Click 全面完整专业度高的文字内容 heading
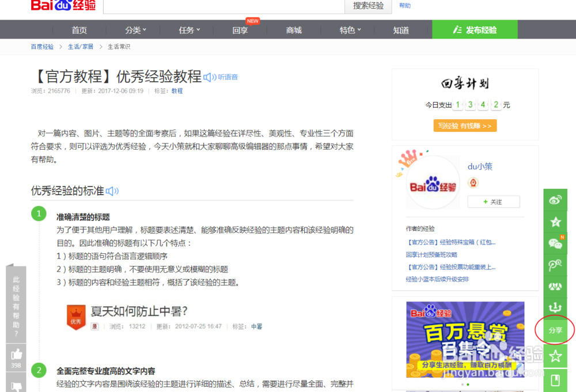This screenshot has width=576, height=392. [x=106, y=371]
